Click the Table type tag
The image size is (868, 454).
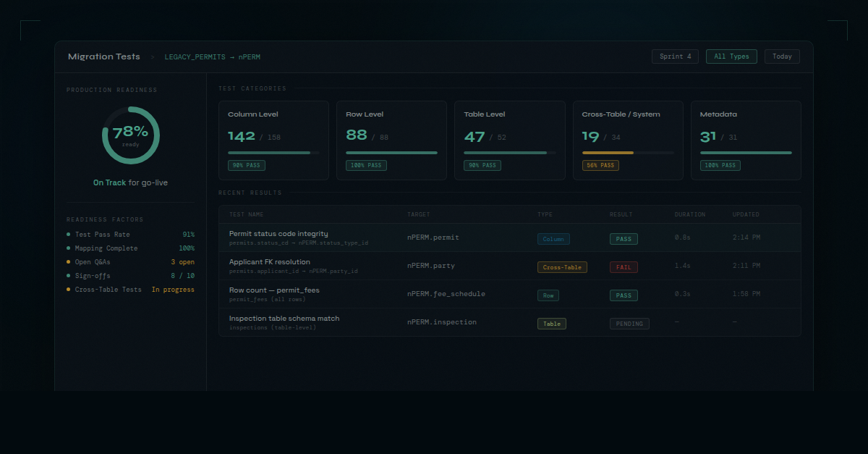552,324
